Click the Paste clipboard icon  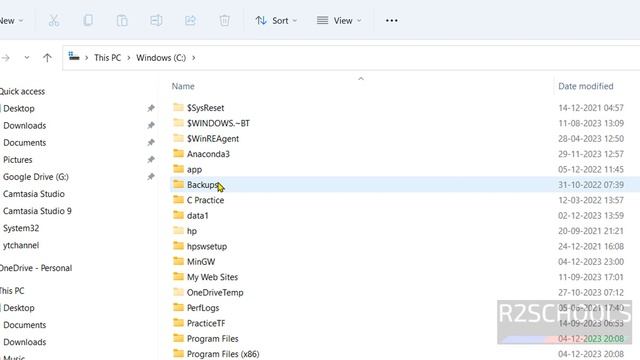click(122, 20)
